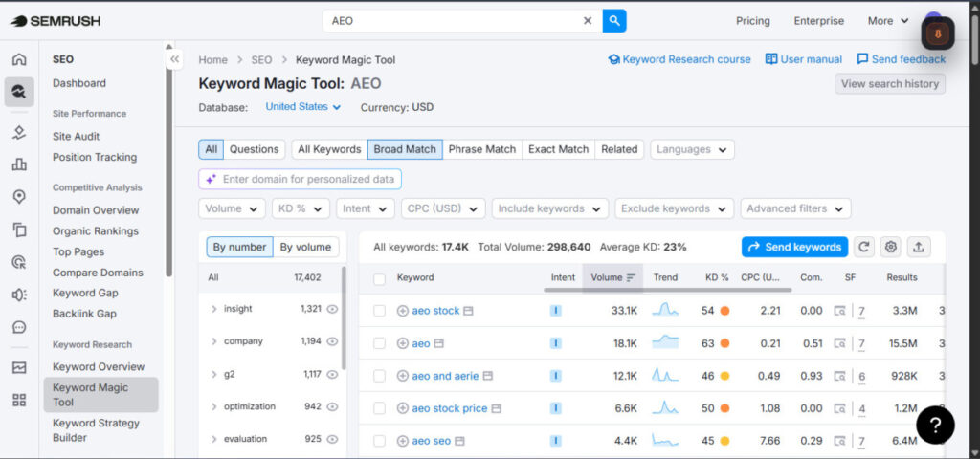Collapse the sidebar with double-chevron button
Image resolution: width=980 pixels, height=459 pixels.
tap(174, 59)
